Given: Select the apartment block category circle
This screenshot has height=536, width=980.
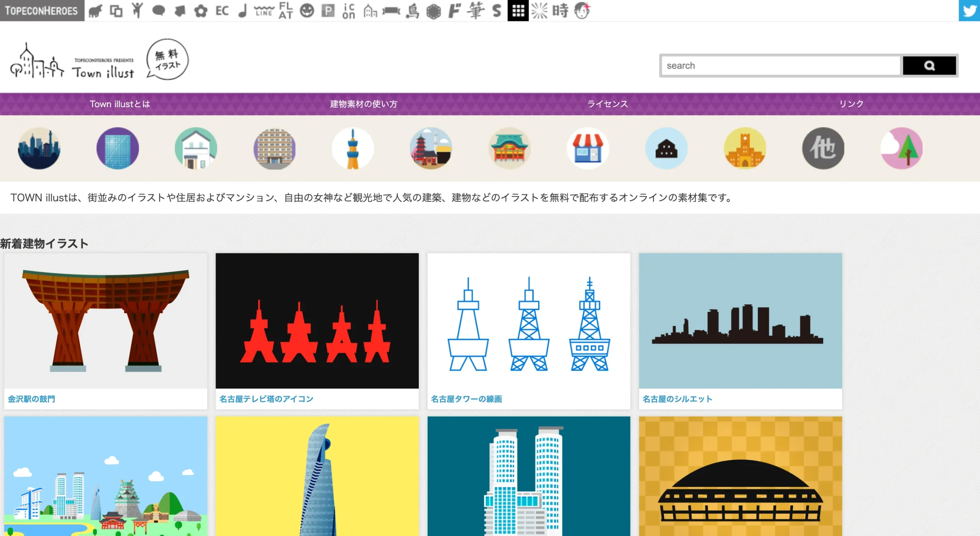Looking at the screenshot, I should (274, 148).
